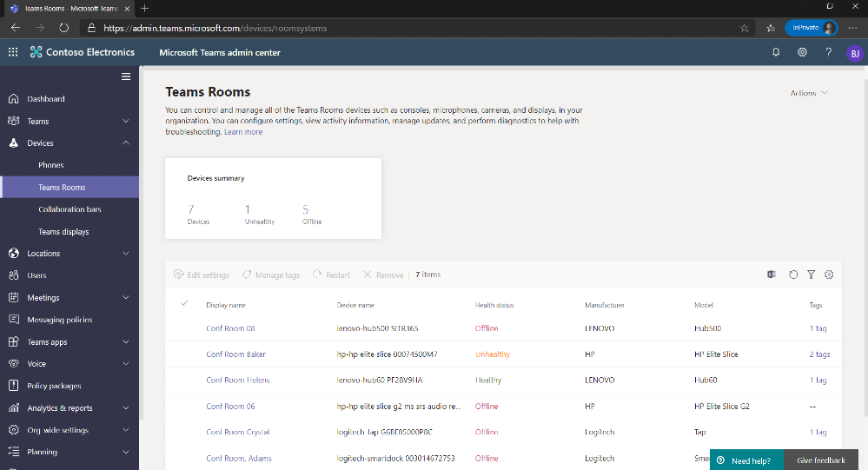Go to Dashboard in the sidebar
868x470 pixels.
pyautogui.click(x=46, y=98)
